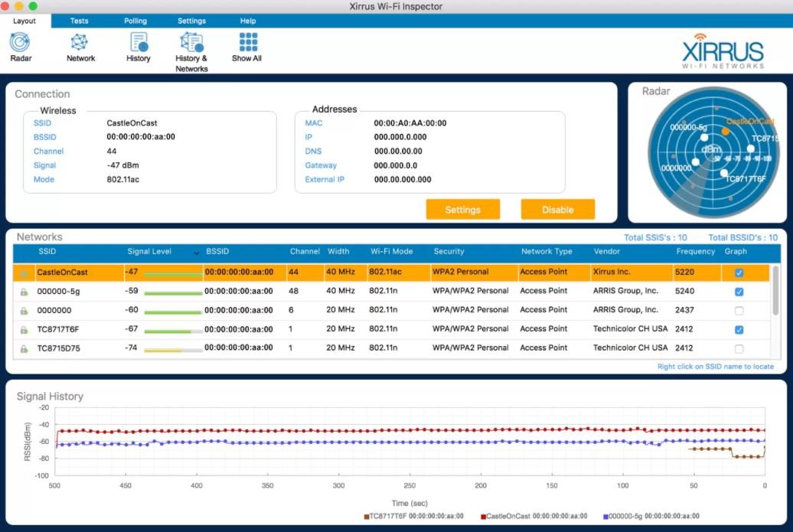Sort networks by Channel column header
The height and width of the screenshot is (532, 793).
coord(305,251)
